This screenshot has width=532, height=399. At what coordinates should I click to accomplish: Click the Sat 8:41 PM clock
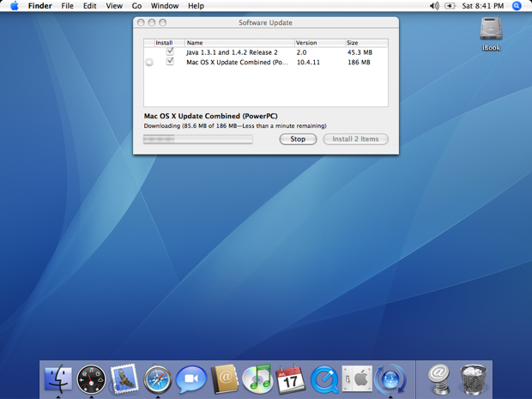point(483,6)
